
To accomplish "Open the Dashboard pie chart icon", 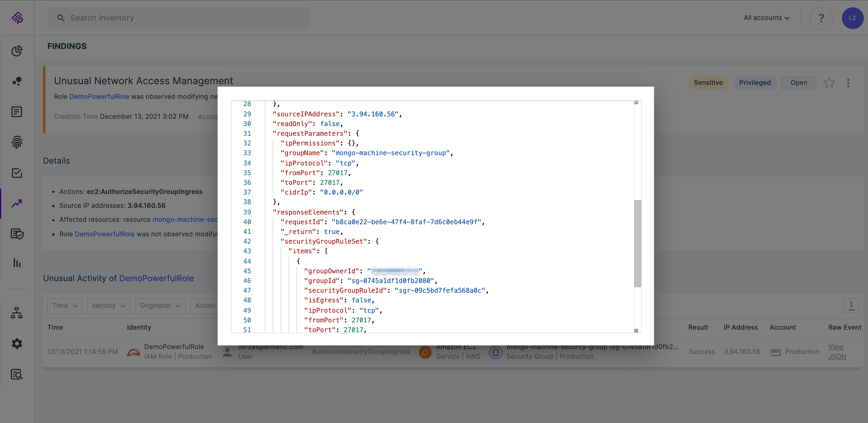I will (x=17, y=51).
